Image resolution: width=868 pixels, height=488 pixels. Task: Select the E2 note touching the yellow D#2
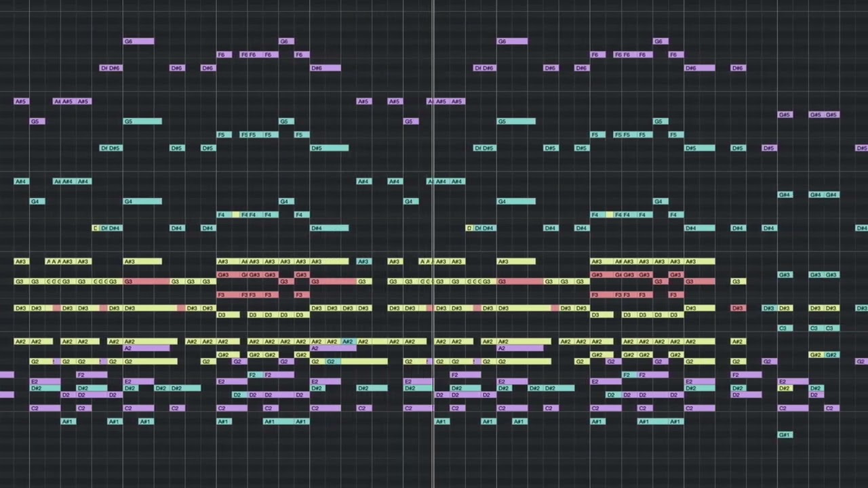click(x=793, y=382)
